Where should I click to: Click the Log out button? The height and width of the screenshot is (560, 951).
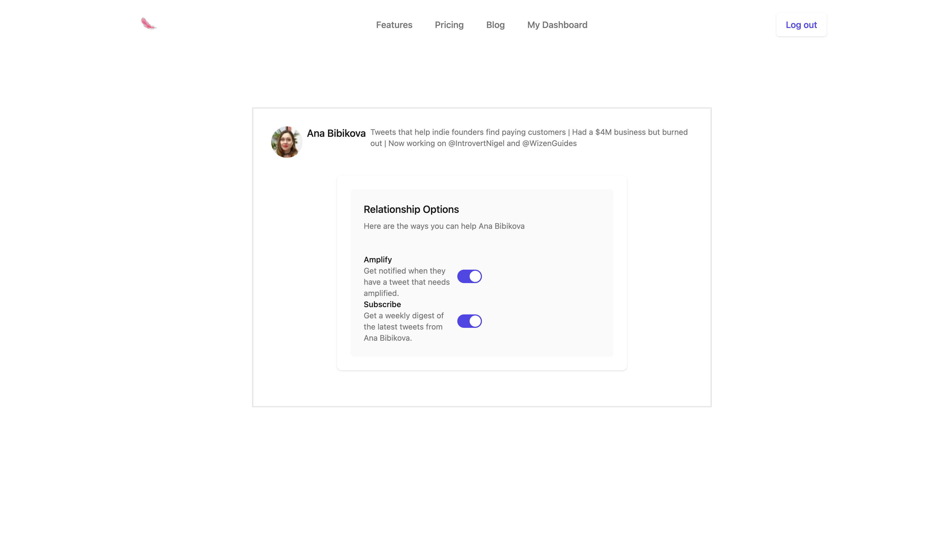pos(801,25)
